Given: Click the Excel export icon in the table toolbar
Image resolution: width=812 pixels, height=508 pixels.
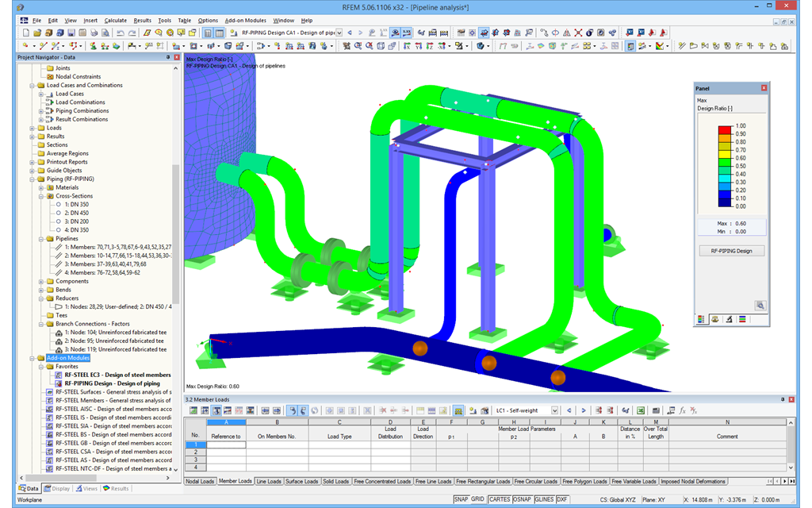Looking at the screenshot, I should pos(641,410).
